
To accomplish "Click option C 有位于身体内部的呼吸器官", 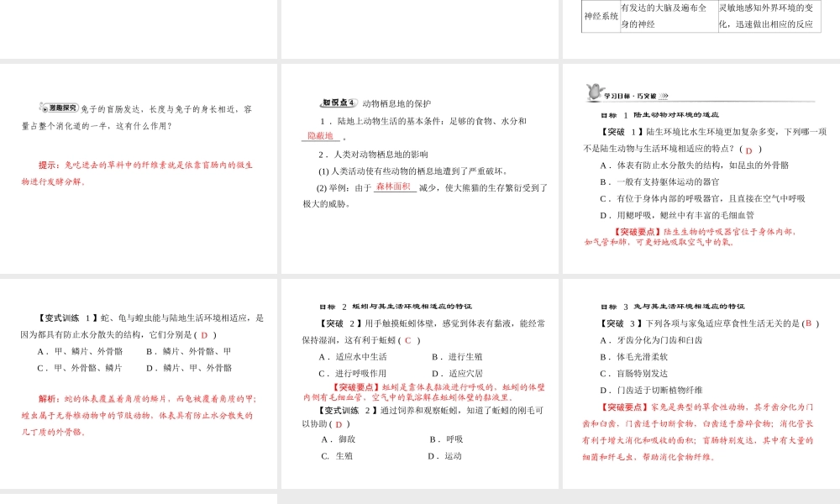I will coord(702,198).
